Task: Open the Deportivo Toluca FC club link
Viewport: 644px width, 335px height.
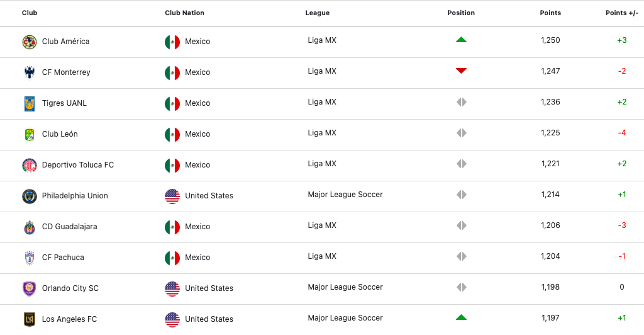Action: 78,165
